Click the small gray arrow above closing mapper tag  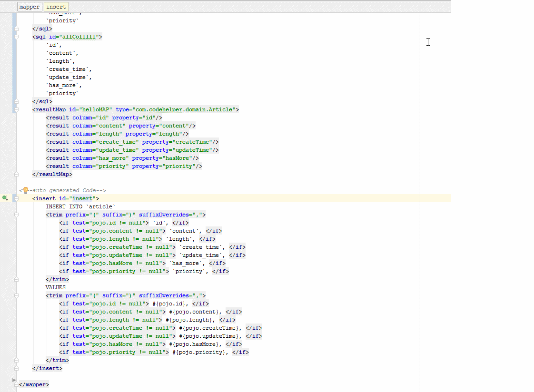click(x=14, y=380)
